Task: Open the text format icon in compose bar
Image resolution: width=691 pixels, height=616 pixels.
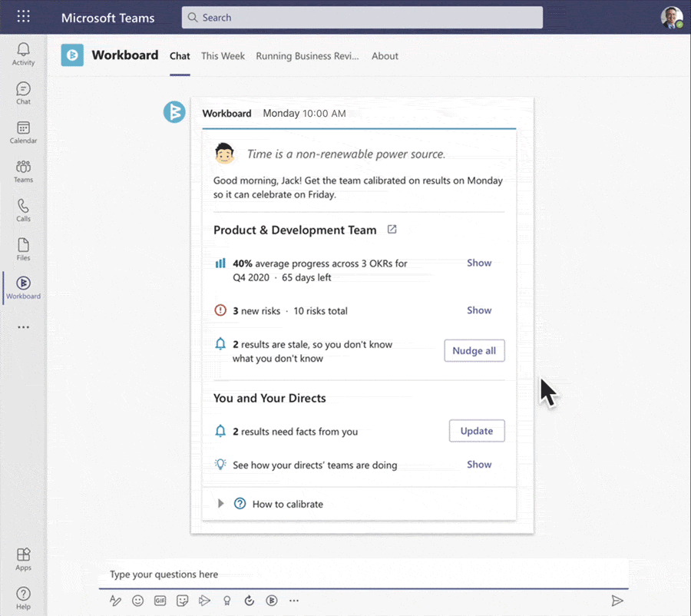Action: tap(115, 601)
